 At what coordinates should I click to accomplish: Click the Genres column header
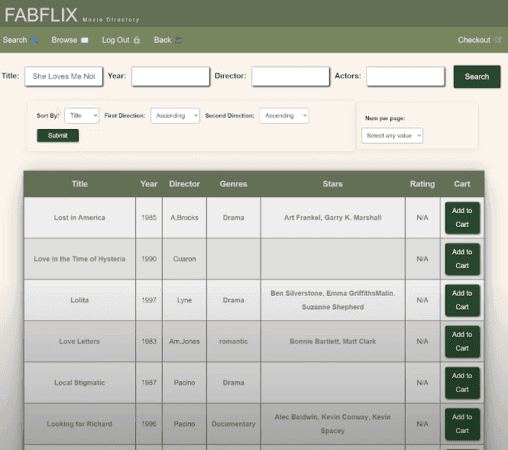coord(233,184)
